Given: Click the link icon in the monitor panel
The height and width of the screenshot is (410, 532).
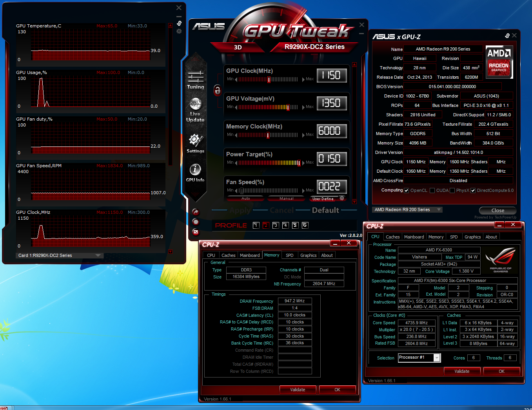Looking at the screenshot, I should click(179, 23).
